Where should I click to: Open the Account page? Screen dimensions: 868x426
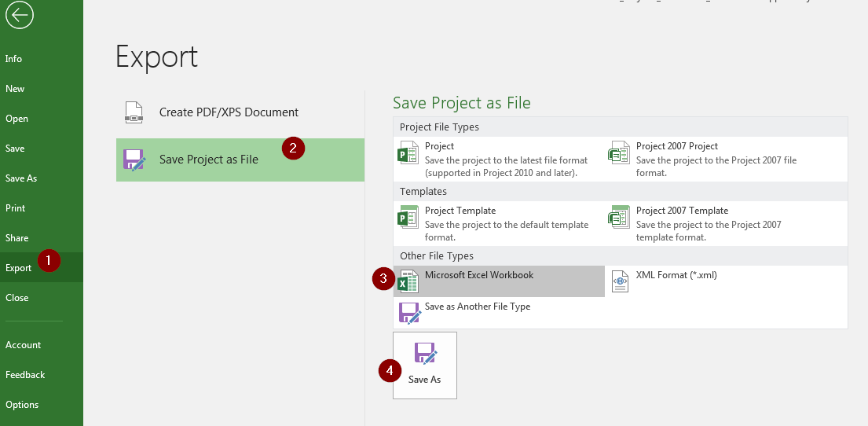42,344
